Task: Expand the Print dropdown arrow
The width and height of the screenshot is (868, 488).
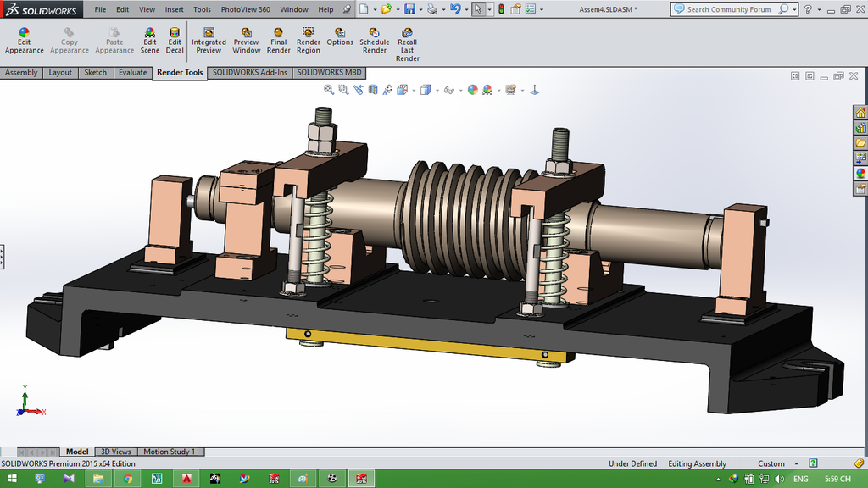Action: (x=443, y=9)
